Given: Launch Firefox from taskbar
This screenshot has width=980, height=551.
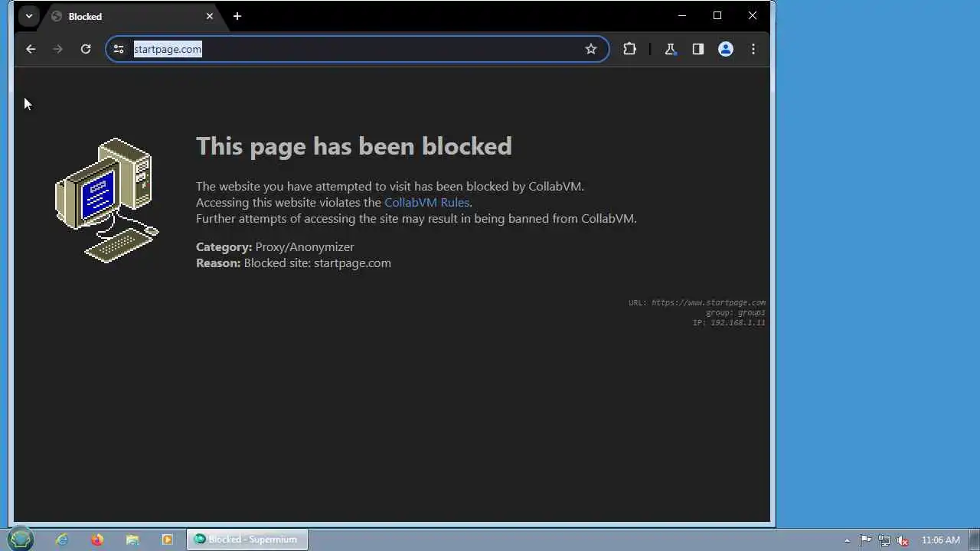Looking at the screenshot, I should (x=97, y=540).
